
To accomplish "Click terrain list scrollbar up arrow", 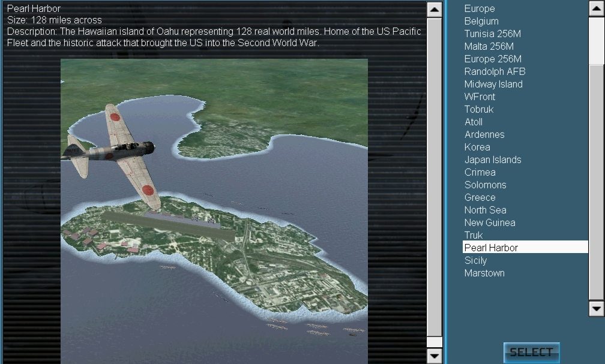I will [596, 8].
